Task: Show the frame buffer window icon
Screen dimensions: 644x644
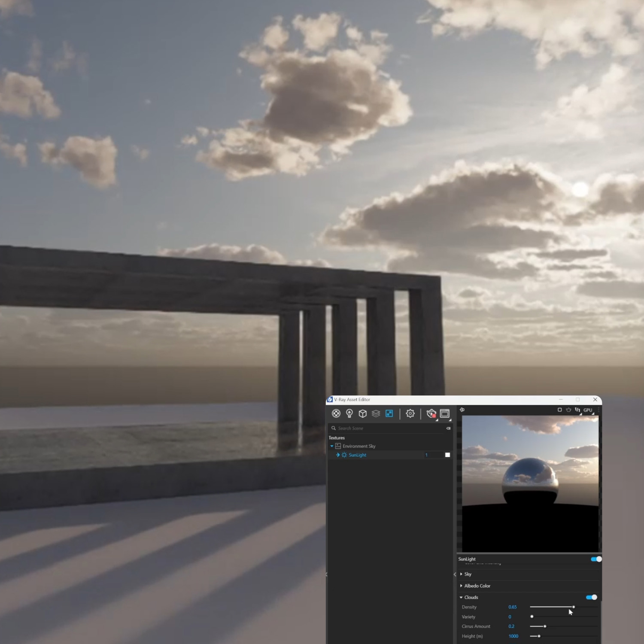Action: point(445,413)
